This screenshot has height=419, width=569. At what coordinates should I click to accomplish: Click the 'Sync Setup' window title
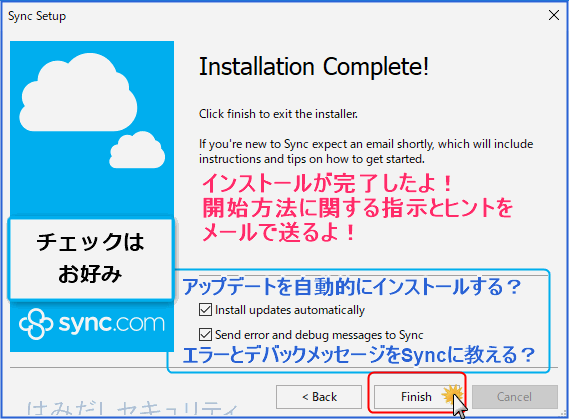point(37,16)
